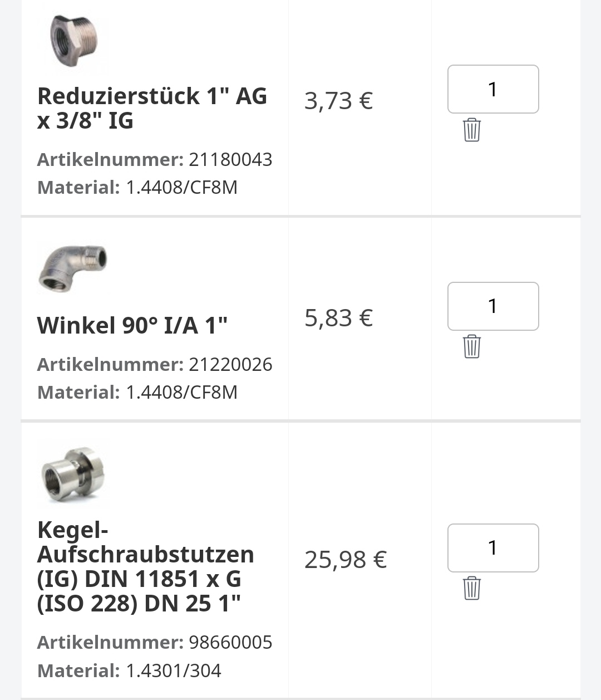Select article number 21220026

pos(230,365)
